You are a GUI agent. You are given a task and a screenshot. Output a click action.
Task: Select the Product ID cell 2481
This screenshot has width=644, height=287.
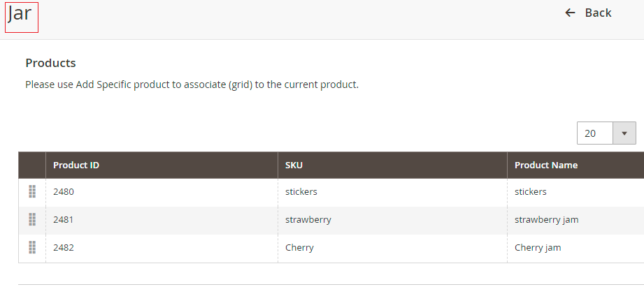64,219
